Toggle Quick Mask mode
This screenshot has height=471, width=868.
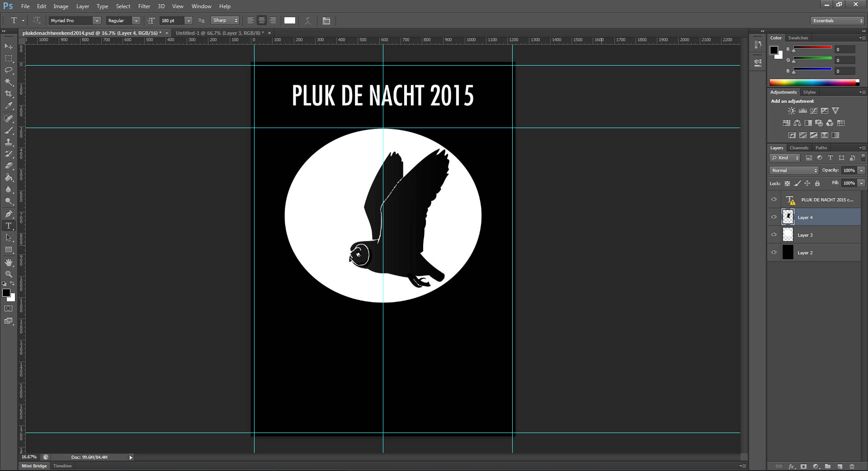[x=9, y=309]
